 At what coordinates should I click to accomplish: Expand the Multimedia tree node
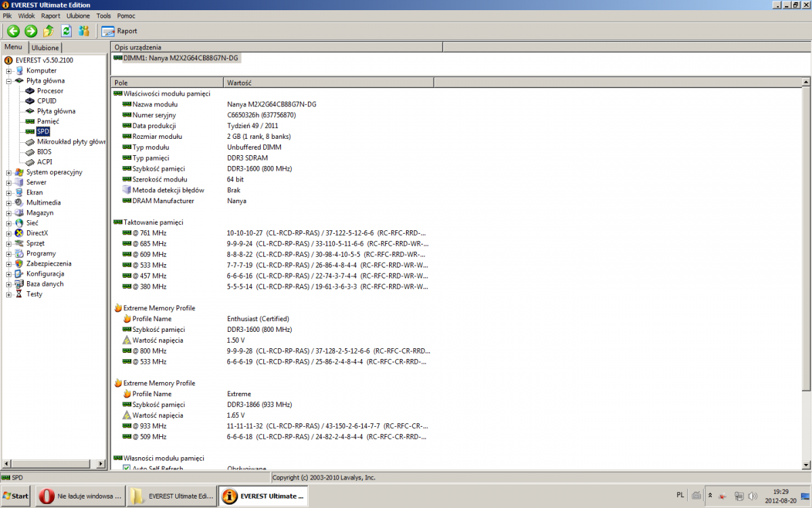pyautogui.click(x=9, y=203)
